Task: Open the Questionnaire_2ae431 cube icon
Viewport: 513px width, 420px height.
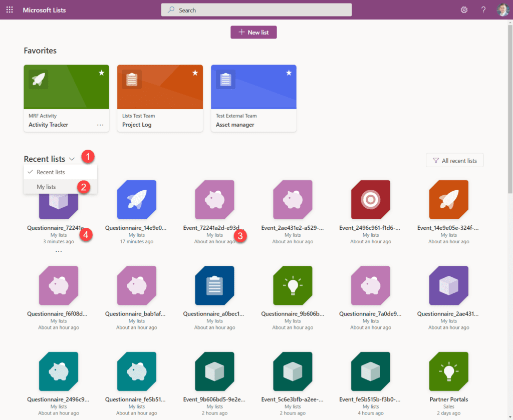Action: tap(449, 285)
